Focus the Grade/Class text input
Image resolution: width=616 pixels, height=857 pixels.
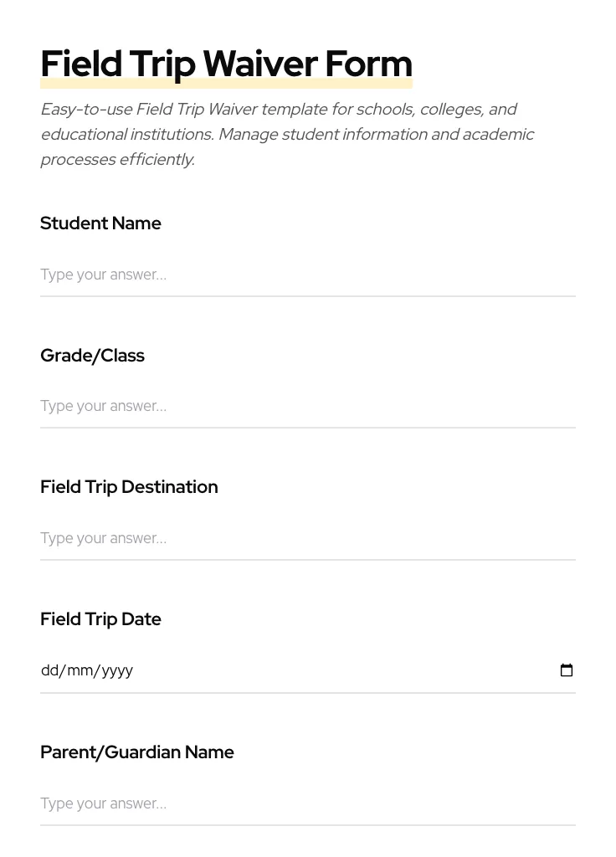click(x=307, y=406)
